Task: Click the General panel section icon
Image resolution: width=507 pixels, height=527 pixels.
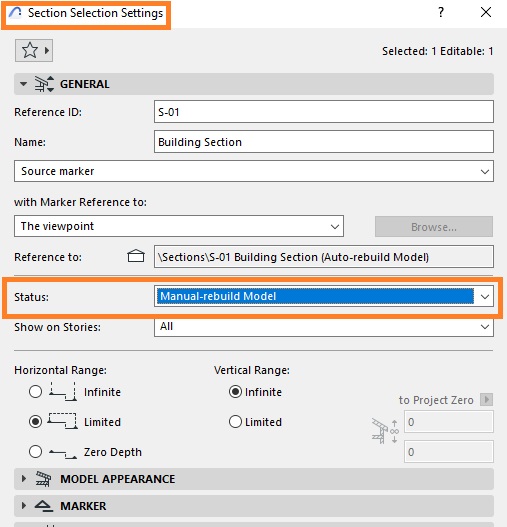Action: click(x=44, y=84)
